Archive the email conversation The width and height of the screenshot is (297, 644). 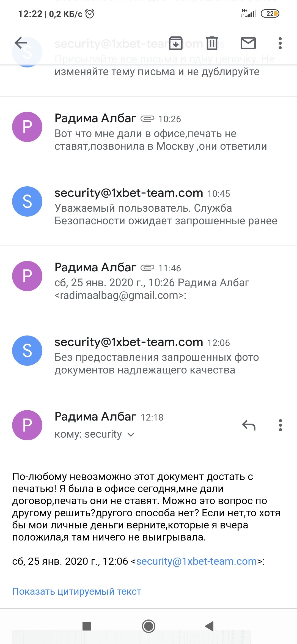tap(175, 43)
